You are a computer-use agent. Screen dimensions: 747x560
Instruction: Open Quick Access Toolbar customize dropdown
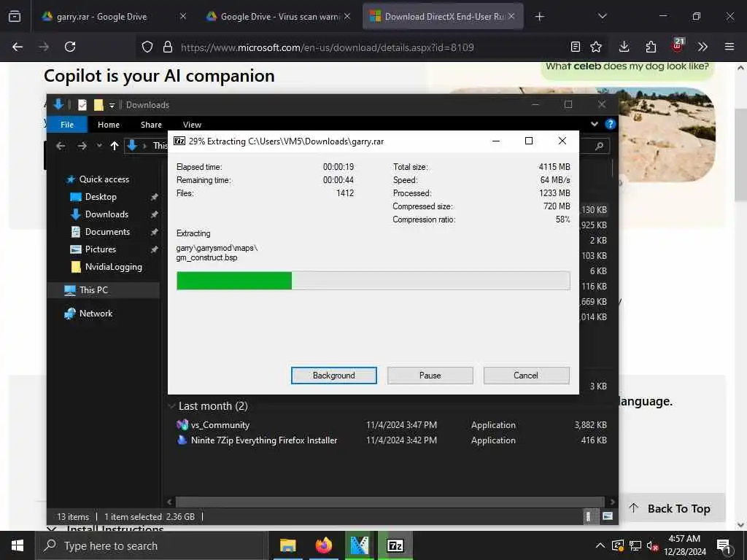pyautogui.click(x=112, y=105)
